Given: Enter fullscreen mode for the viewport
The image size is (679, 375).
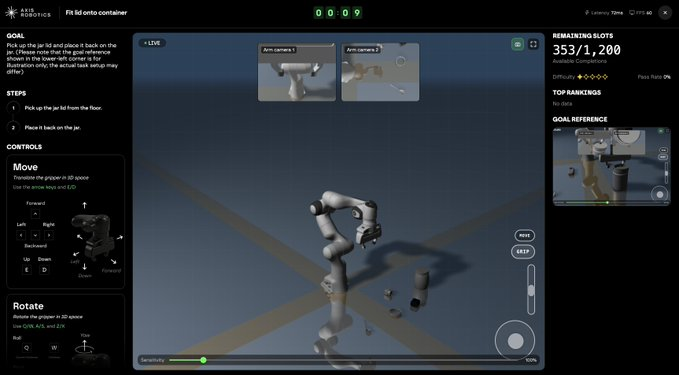Looking at the screenshot, I should click(533, 44).
